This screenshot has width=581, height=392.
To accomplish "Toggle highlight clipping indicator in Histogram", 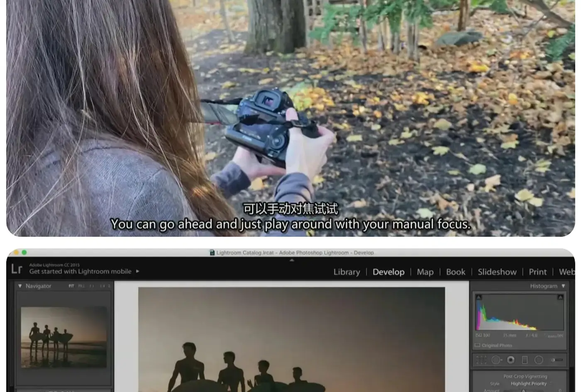I will tap(560, 297).
